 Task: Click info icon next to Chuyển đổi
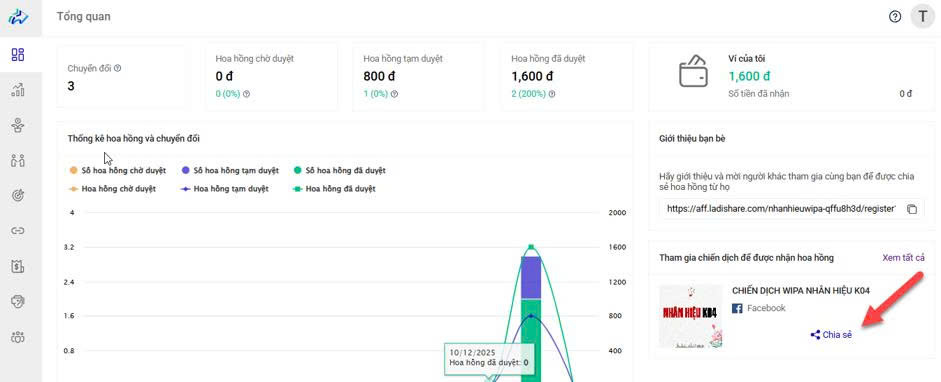click(x=118, y=68)
